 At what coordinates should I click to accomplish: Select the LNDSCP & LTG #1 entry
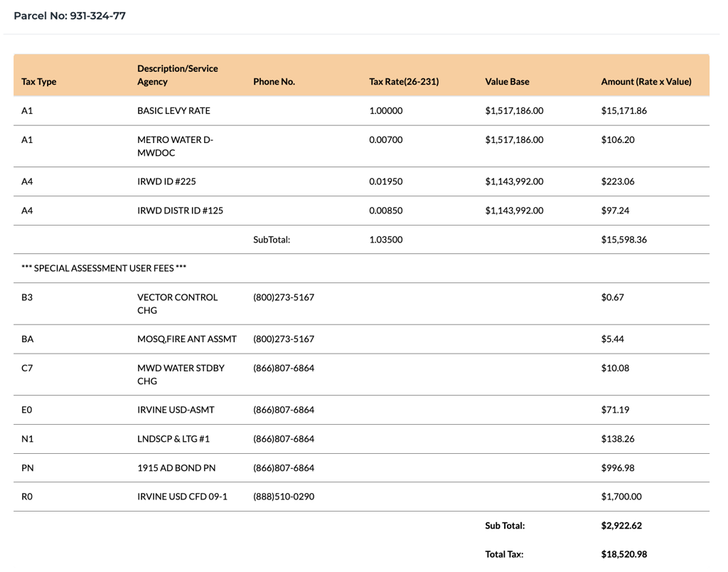click(173, 439)
